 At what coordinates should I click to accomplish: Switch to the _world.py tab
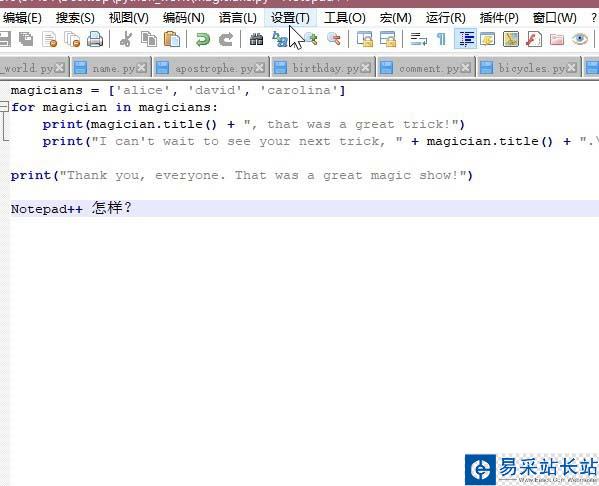(34, 68)
